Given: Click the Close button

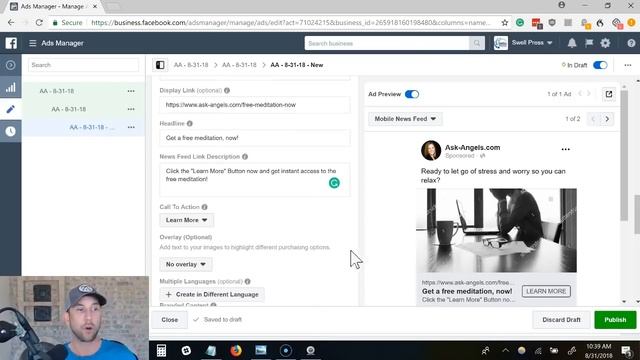Looking at the screenshot, I should click(169, 320).
